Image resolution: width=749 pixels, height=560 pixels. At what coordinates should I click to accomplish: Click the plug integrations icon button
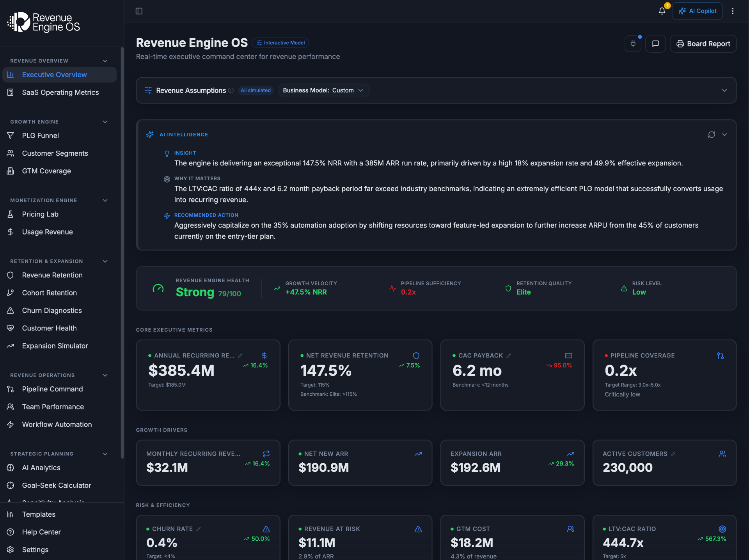click(x=633, y=44)
